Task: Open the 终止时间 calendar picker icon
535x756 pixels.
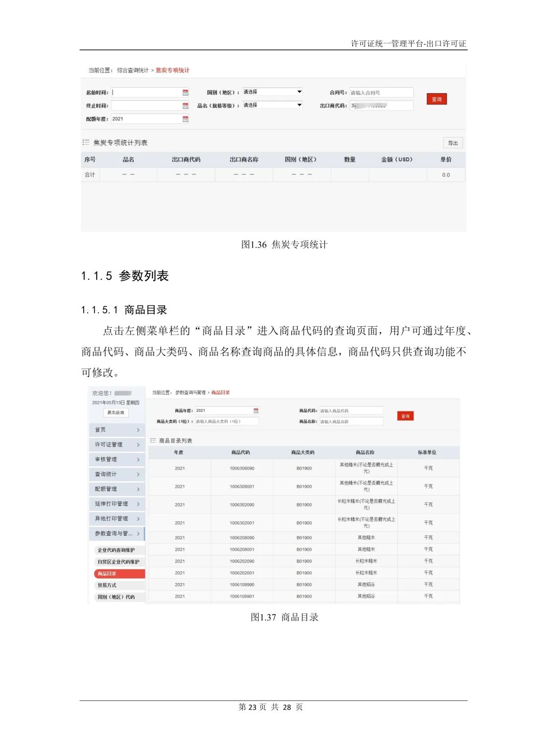Action: (x=185, y=105)
